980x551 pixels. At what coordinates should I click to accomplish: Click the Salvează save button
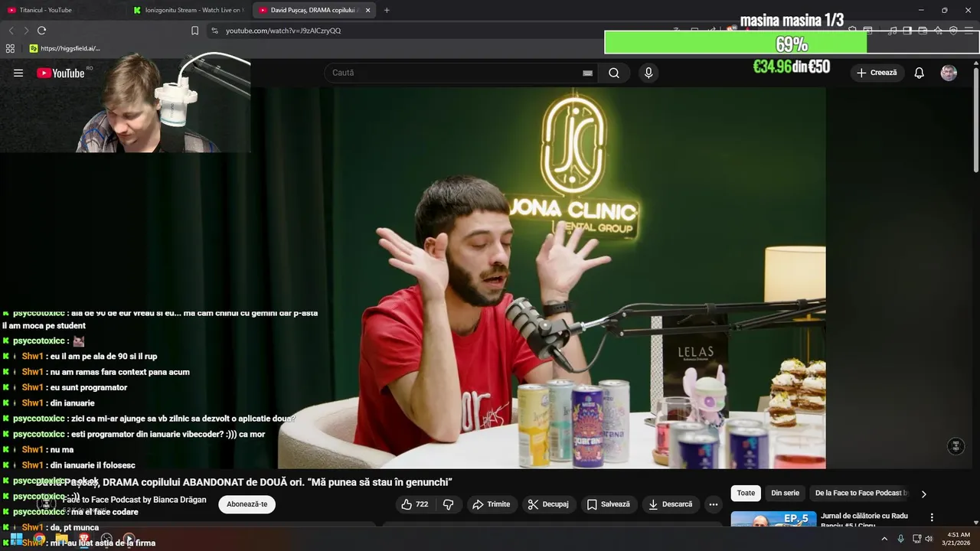tap(608, 504)
